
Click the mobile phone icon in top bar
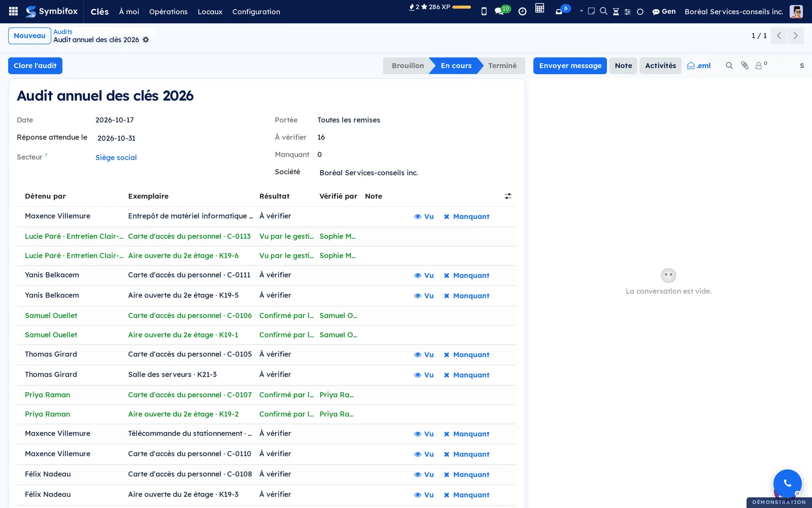tap(484, 11)
